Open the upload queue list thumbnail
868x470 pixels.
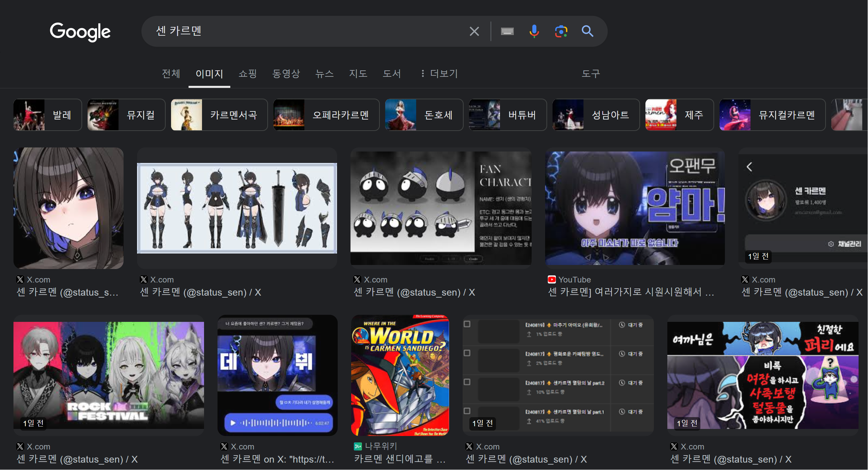558,375
